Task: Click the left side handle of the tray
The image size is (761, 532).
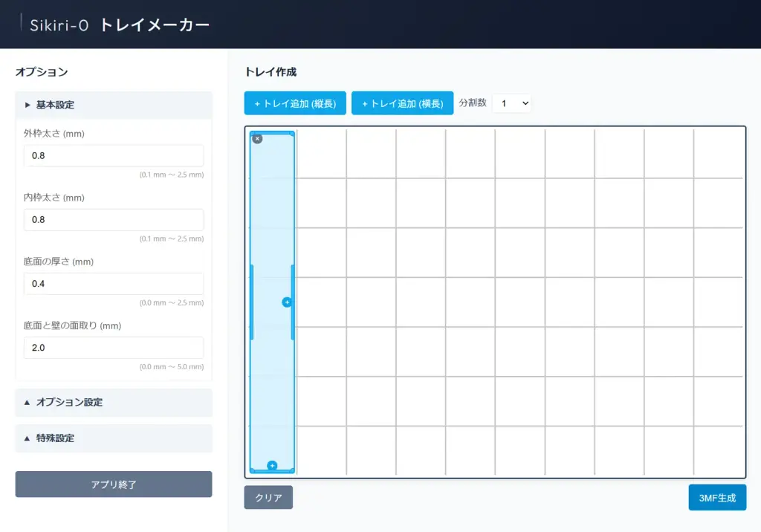Action: click(251, 302)
